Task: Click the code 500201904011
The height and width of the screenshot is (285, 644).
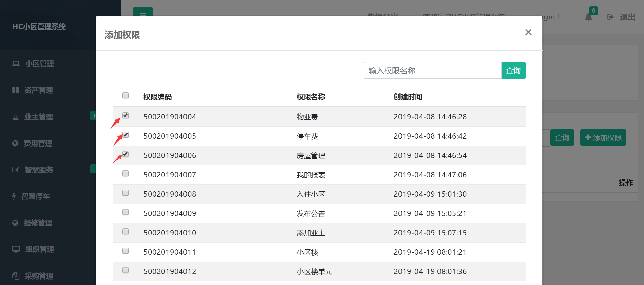Action: tap(170, 252)
